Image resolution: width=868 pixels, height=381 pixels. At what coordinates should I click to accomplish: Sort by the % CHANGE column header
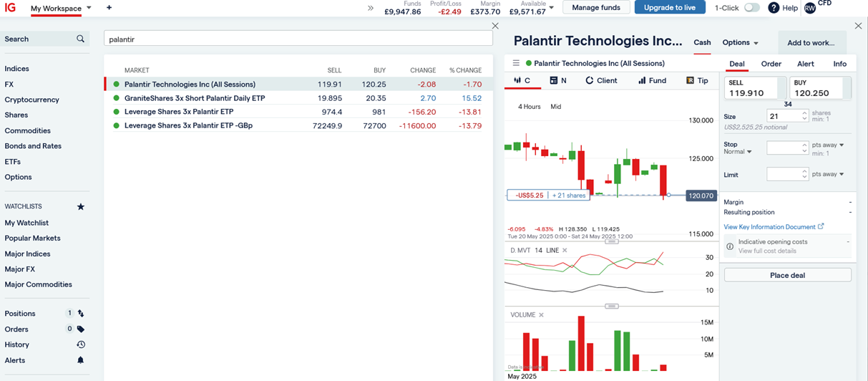click(x=465, y=70)
